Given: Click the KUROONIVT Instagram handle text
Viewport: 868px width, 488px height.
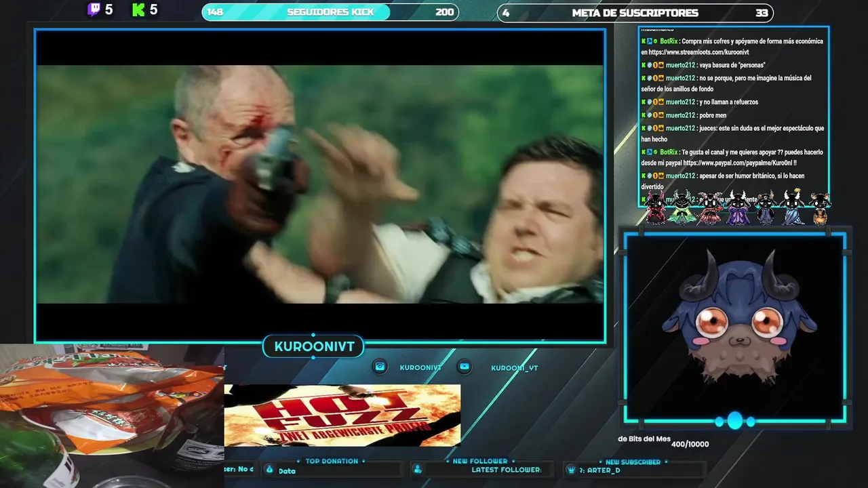Looking at the screenshot, I should [x=420, y=367].
